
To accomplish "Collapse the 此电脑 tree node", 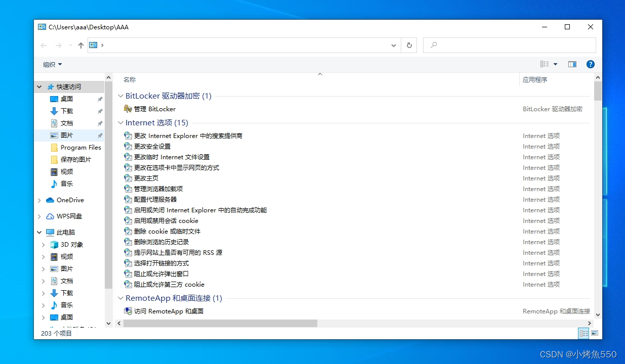I will click(39, 233).
